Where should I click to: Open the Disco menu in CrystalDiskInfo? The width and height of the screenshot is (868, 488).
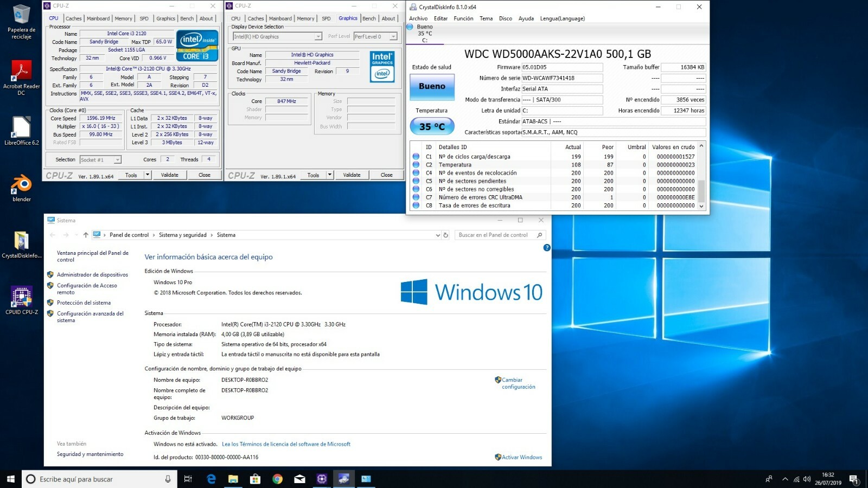506,18
